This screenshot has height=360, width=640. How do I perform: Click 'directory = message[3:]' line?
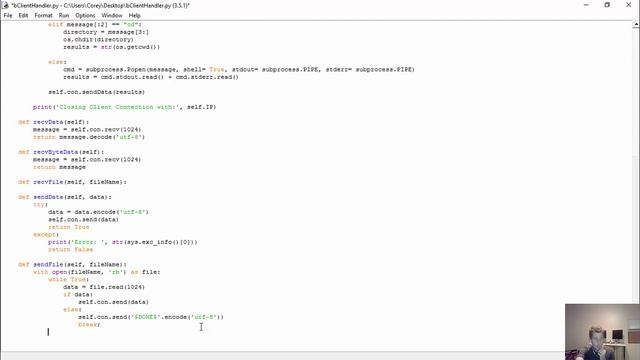click(x=106, y=32)
